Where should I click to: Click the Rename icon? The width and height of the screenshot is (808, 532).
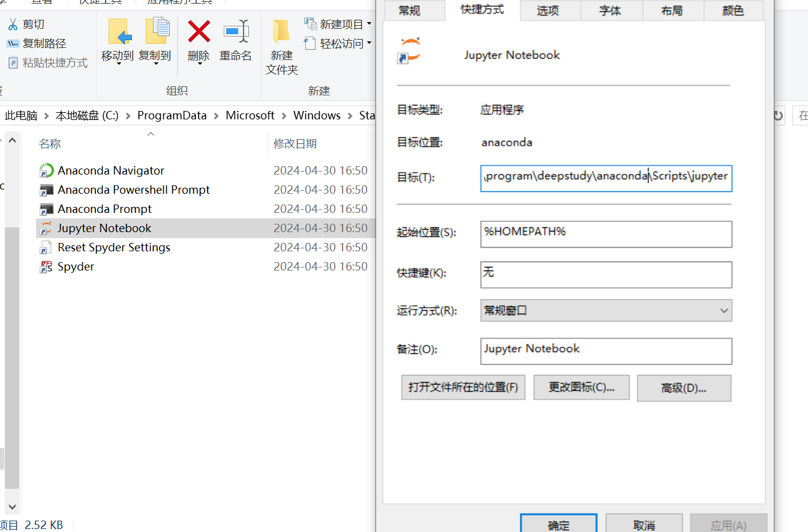coord(236,31)
